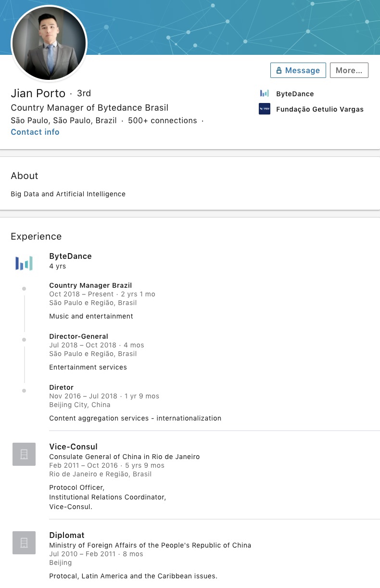The height and width of the screenshot is (588, 380).
Task: Click the Fundação Getulio Vargas logo icon
Action: pyautogui.click(x=265, y=109)
